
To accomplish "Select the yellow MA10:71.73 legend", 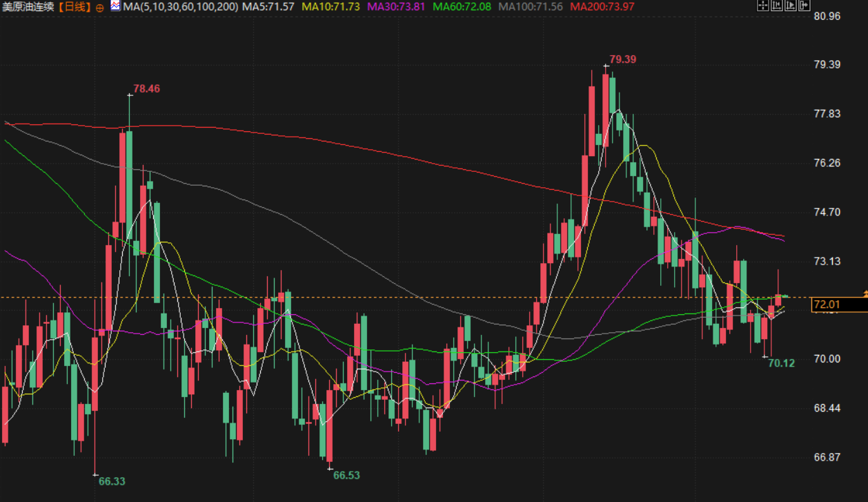I will [331, 7].
